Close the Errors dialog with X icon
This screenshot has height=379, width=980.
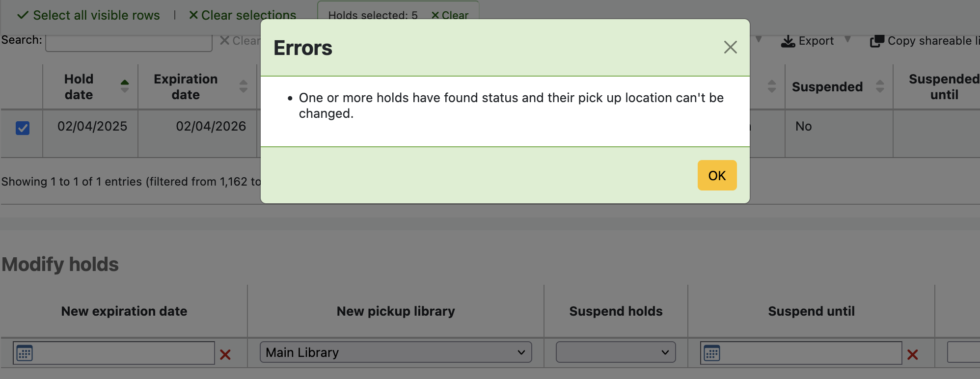pyautogui.click(x=730, y=47)
